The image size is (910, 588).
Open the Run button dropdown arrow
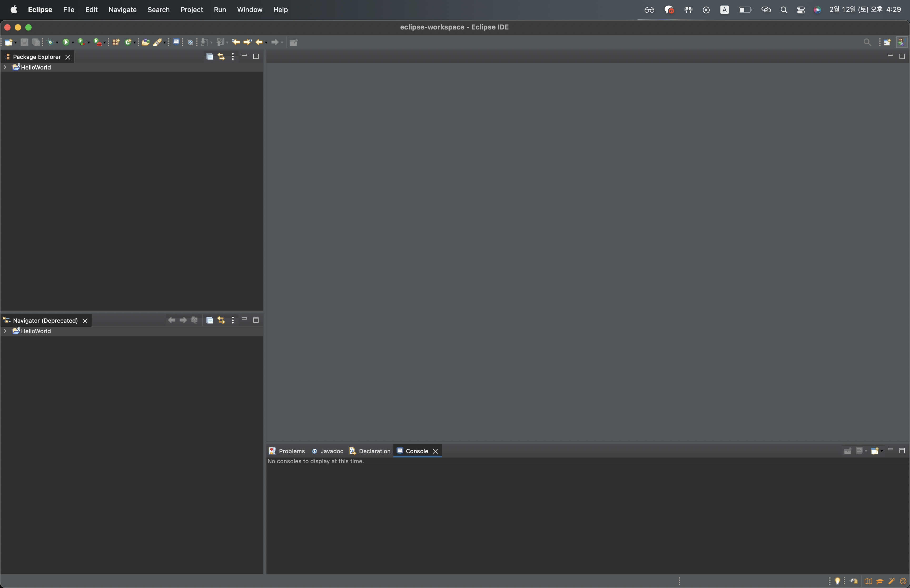73,43
